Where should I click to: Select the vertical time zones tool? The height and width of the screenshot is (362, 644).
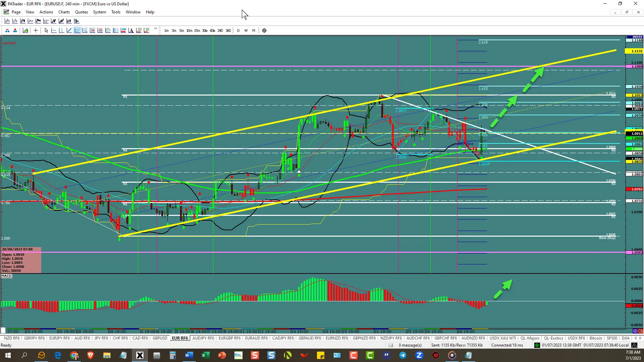coord(116,31)
